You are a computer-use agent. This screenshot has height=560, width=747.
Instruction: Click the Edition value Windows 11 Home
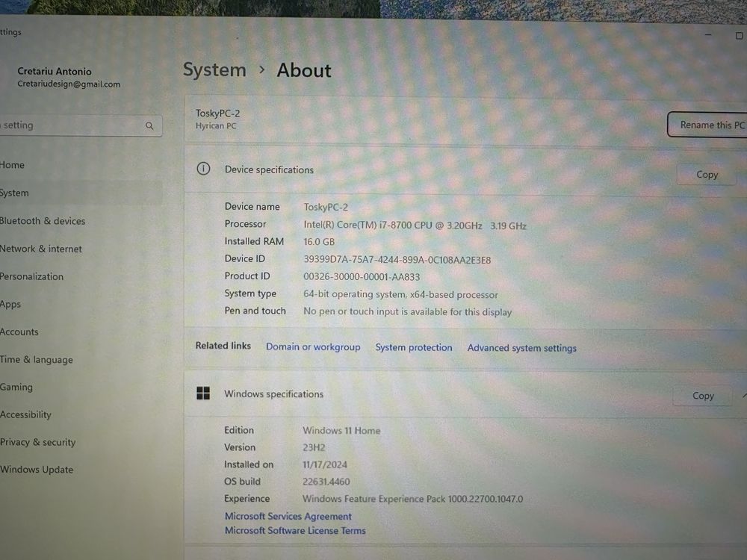coord(341,431)
